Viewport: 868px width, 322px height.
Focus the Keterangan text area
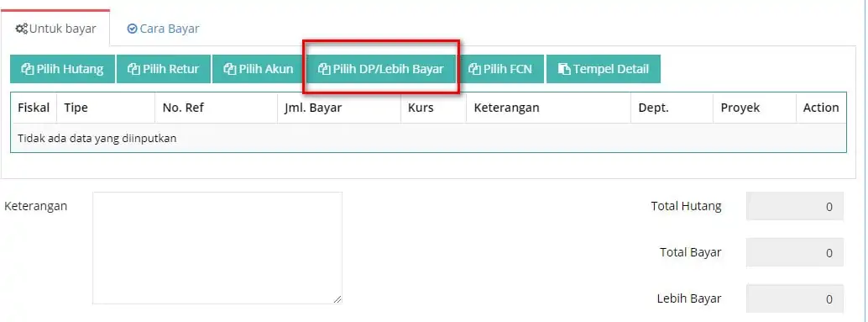217,248
